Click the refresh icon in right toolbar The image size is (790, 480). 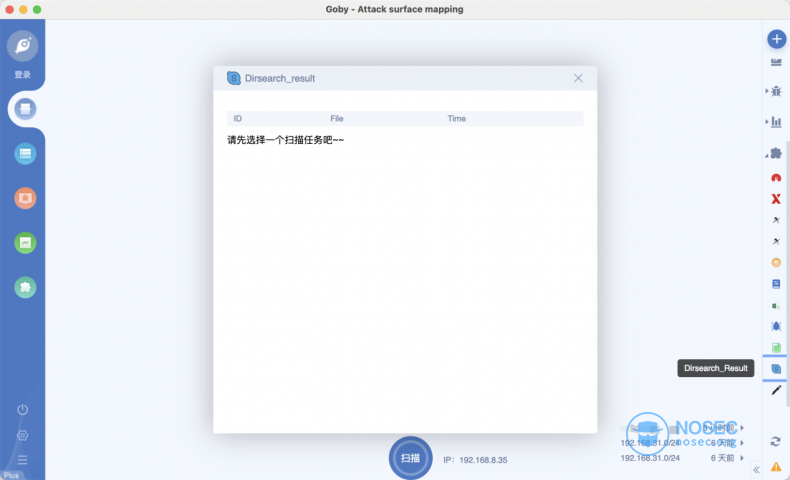point(775,441)
